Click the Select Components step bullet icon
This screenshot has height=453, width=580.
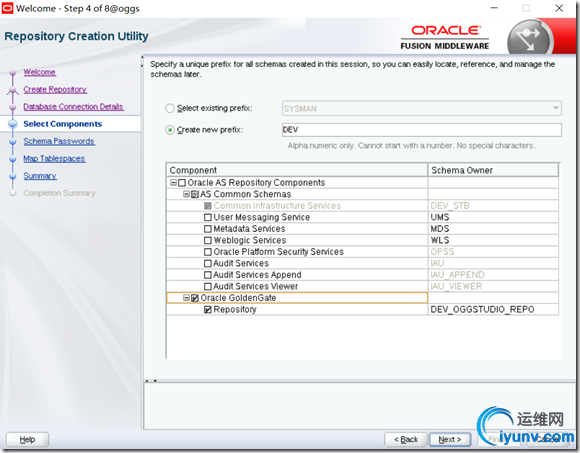[13, 124]
